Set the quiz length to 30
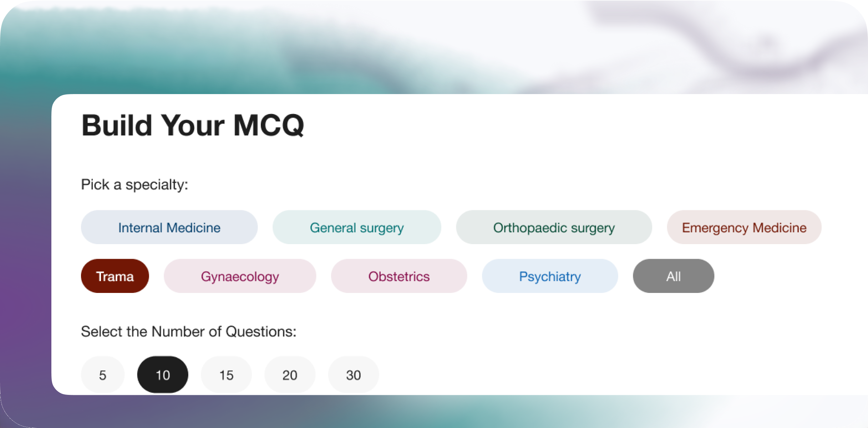The width and height of the screenshot is (868, 428). 353,375
